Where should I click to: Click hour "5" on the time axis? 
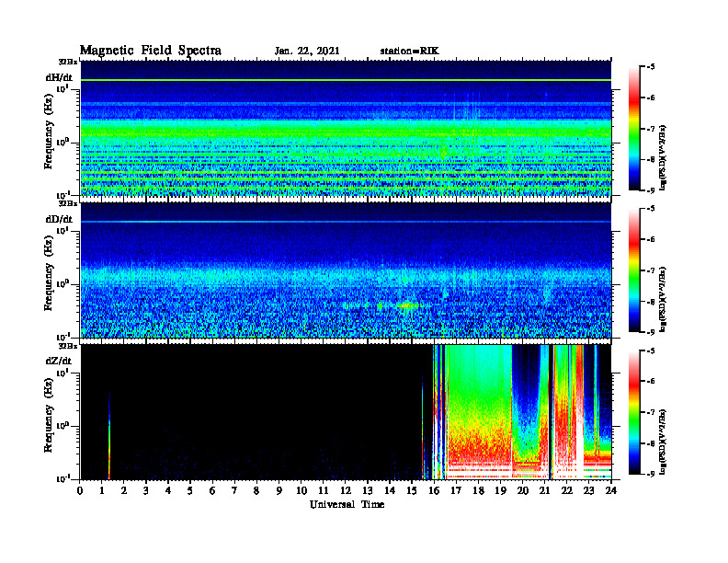coord(190,490)
